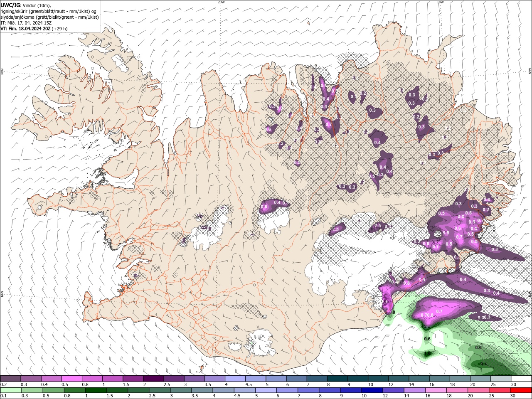This screenshot has width=532, height=399.
Task: Pick the lower-row lilac swatch starting at 14
Action: (415, 390)
